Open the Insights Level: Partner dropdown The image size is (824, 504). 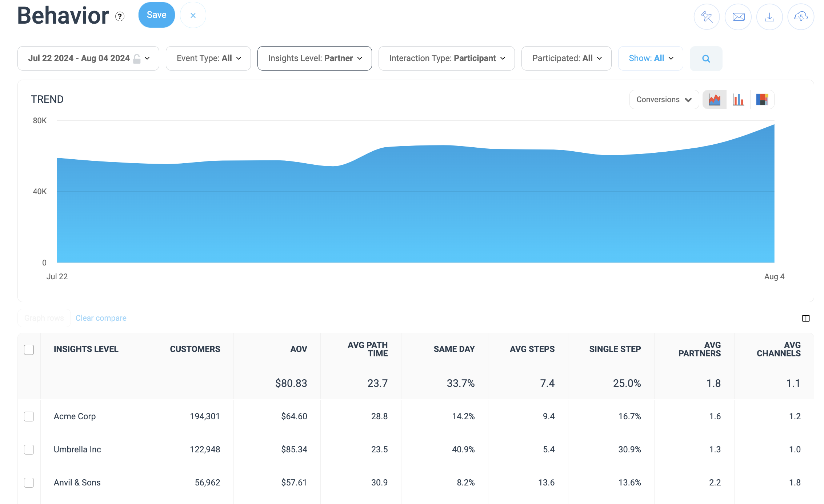(315, 58)
